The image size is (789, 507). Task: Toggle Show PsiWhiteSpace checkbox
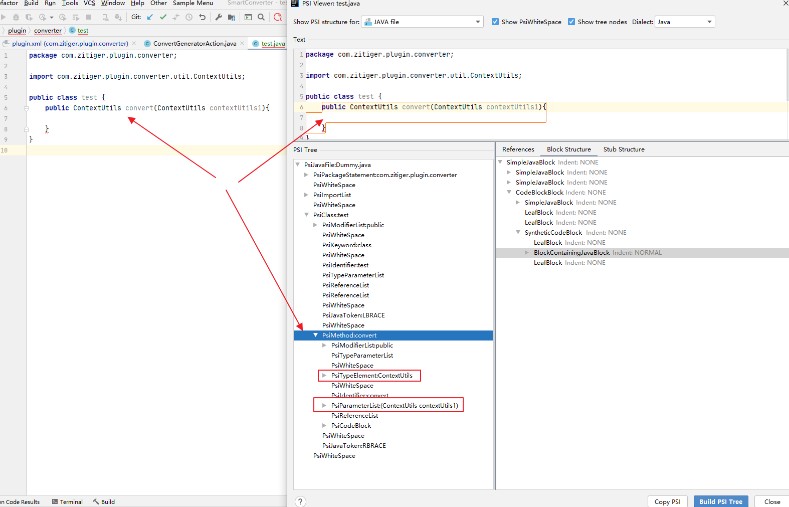pos(495,22)
